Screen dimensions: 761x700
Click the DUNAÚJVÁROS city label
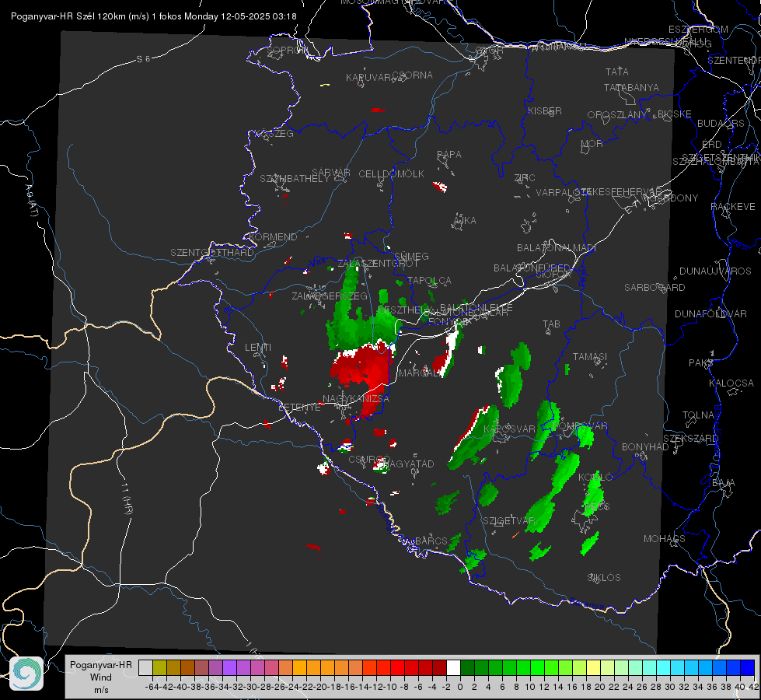click(715, 271)
